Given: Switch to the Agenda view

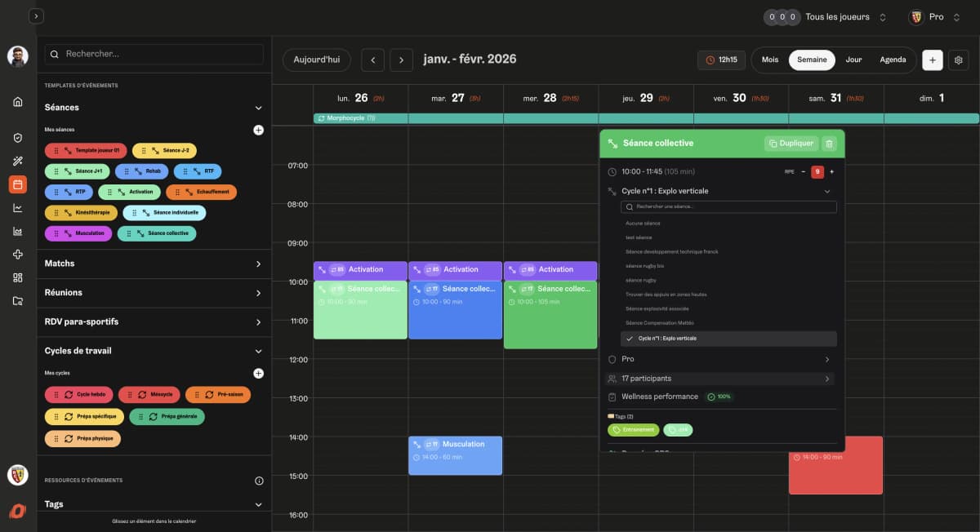Looking at the screenshot, I should [893, 60].
